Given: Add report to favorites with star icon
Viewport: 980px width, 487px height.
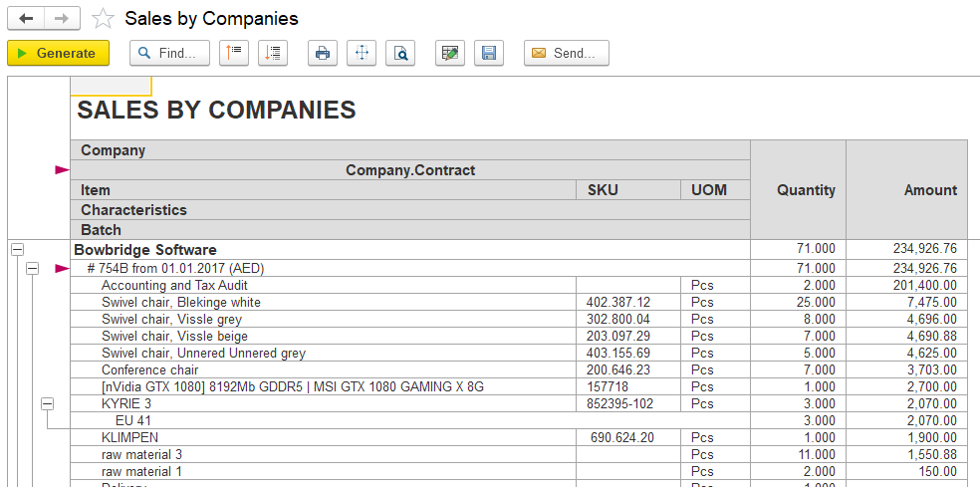Looking at the screenshot, I should tap(103, 19).
